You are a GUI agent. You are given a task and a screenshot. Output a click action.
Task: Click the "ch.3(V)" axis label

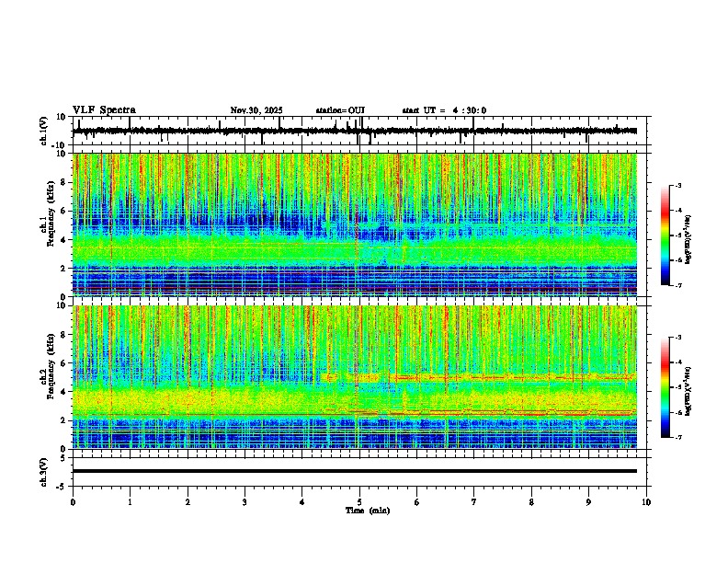[x=44, y=472]
